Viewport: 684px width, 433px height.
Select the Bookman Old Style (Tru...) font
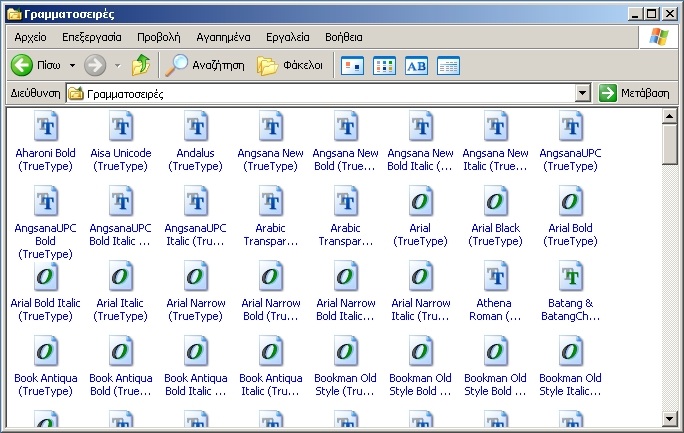point(345,367)
